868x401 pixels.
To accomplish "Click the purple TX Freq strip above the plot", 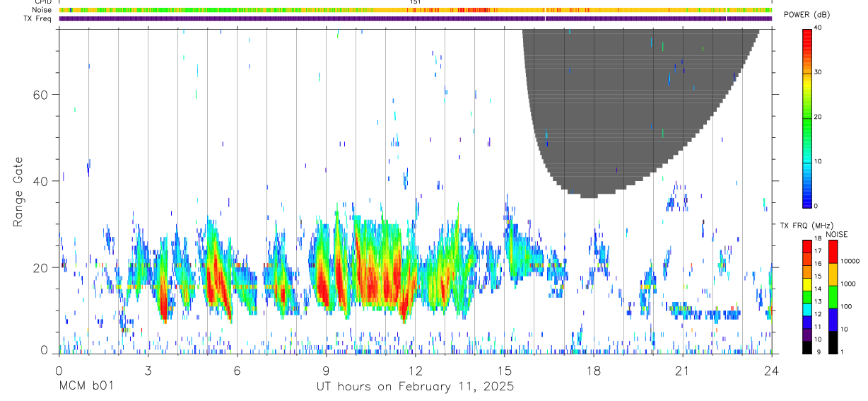I will click(x=416, y=18).
